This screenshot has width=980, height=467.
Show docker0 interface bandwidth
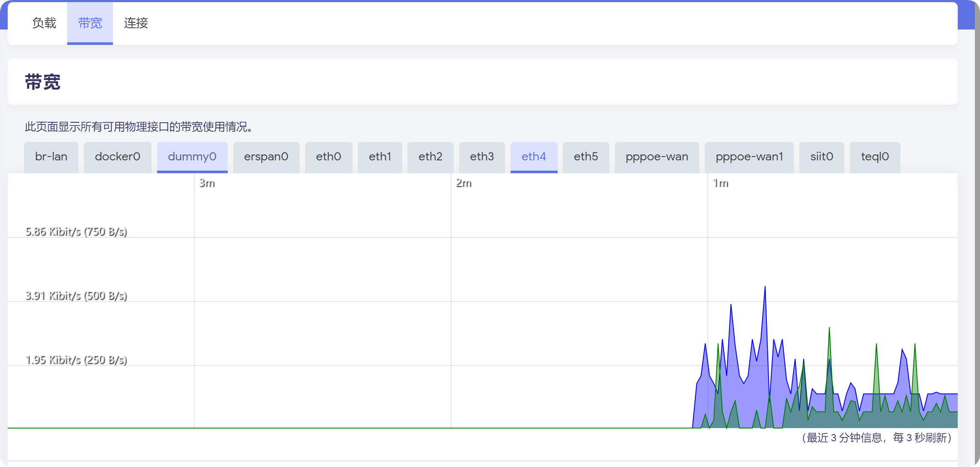pyautogui.click(x=117, y=157)
